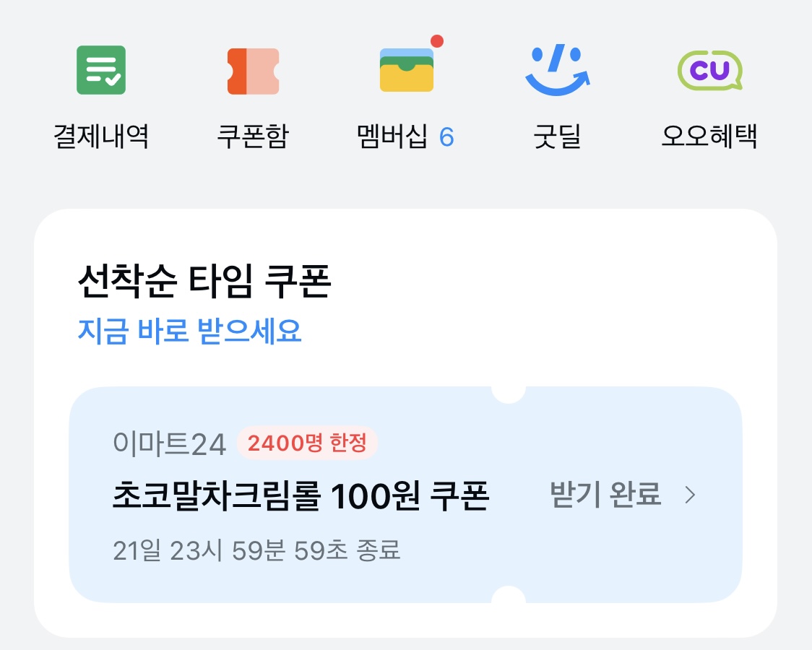Open the 오오혜택 text label
The width and height of the screenshot is (812, 650).
[x=709, y=136]
